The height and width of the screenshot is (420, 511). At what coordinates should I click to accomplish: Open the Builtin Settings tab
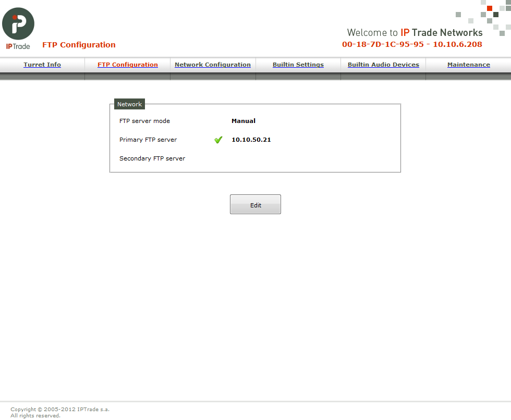[298, 65]
